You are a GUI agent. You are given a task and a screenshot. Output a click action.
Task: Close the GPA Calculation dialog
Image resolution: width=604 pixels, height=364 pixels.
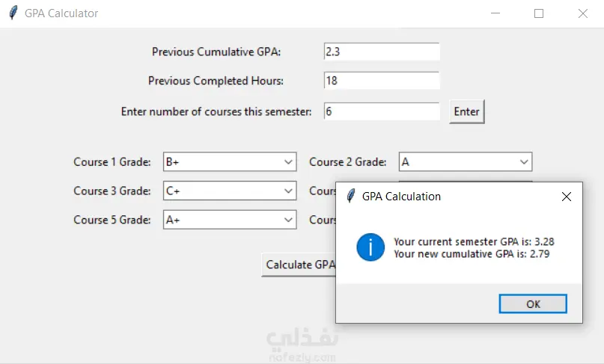[x=566, y=197]
